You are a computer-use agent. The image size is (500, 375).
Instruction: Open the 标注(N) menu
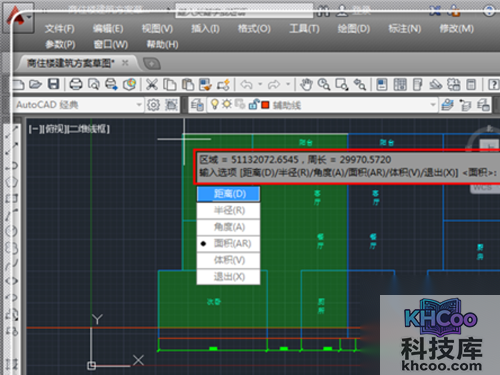405,29
